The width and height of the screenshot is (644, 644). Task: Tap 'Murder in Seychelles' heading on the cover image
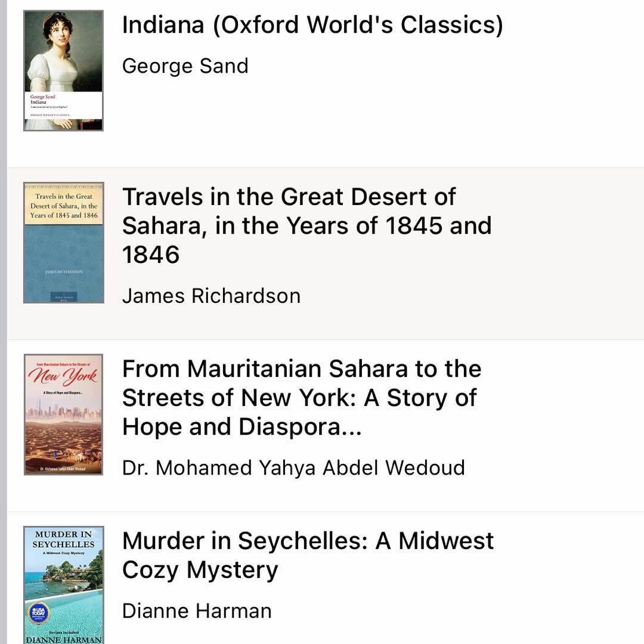63,539
